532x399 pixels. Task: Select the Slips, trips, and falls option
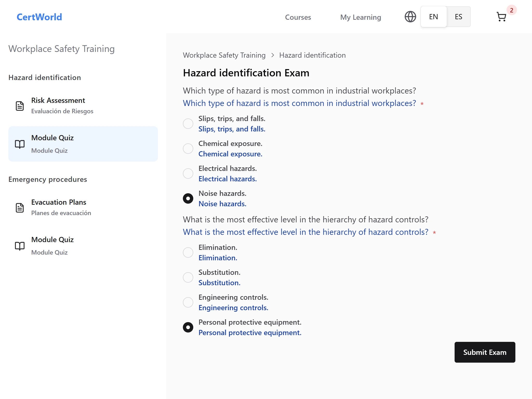pyautogui.click(x=188, y=124)
